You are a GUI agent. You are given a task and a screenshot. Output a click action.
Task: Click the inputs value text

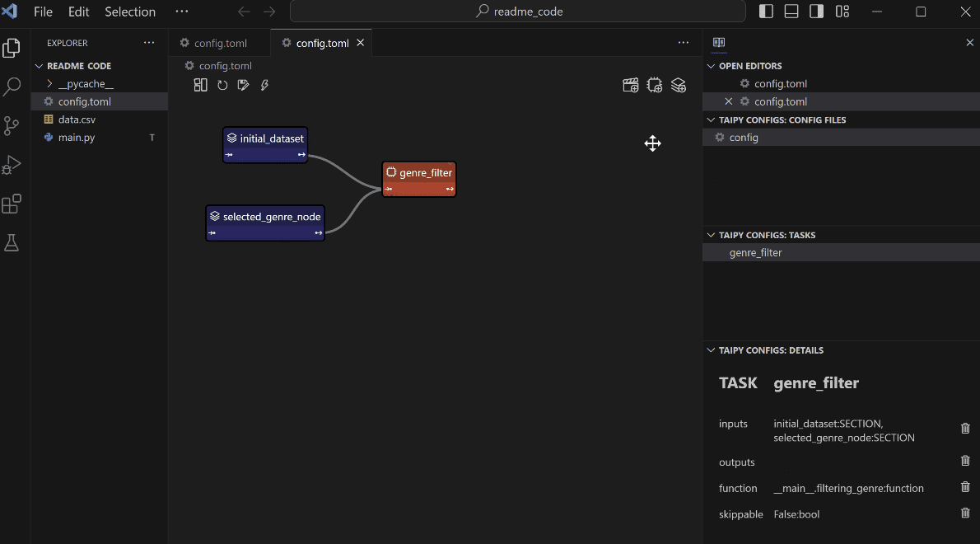tap(844, 431)
